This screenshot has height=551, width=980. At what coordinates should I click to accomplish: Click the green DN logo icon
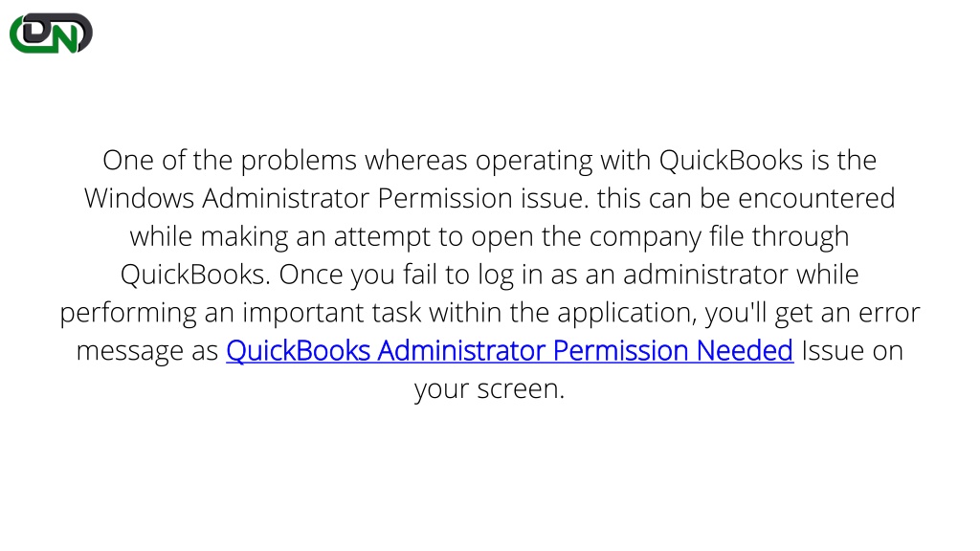point(51,33)
